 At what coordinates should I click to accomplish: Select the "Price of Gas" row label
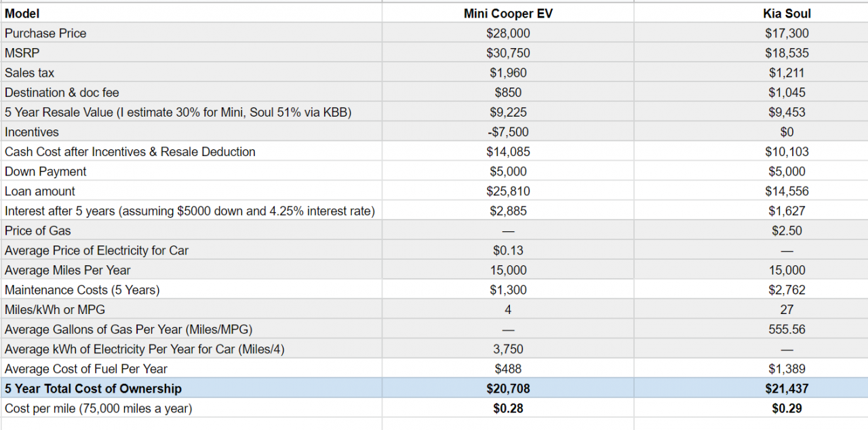[38, 231]
